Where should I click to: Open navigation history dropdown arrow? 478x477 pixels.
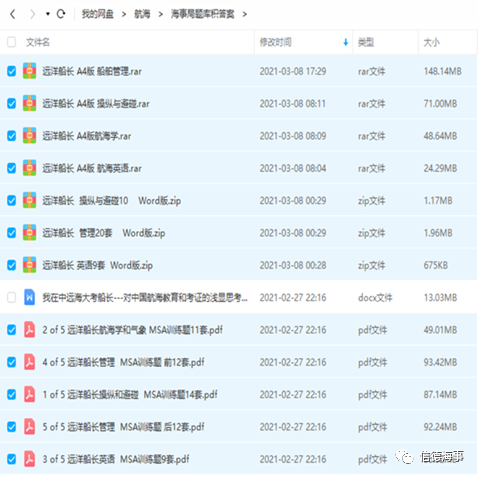48,14
